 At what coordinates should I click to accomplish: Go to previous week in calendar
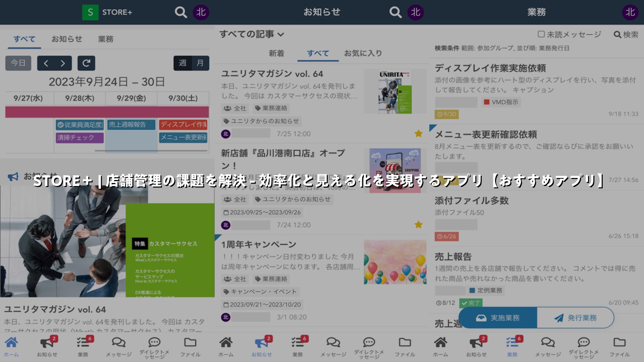click(x=46, y=63)
